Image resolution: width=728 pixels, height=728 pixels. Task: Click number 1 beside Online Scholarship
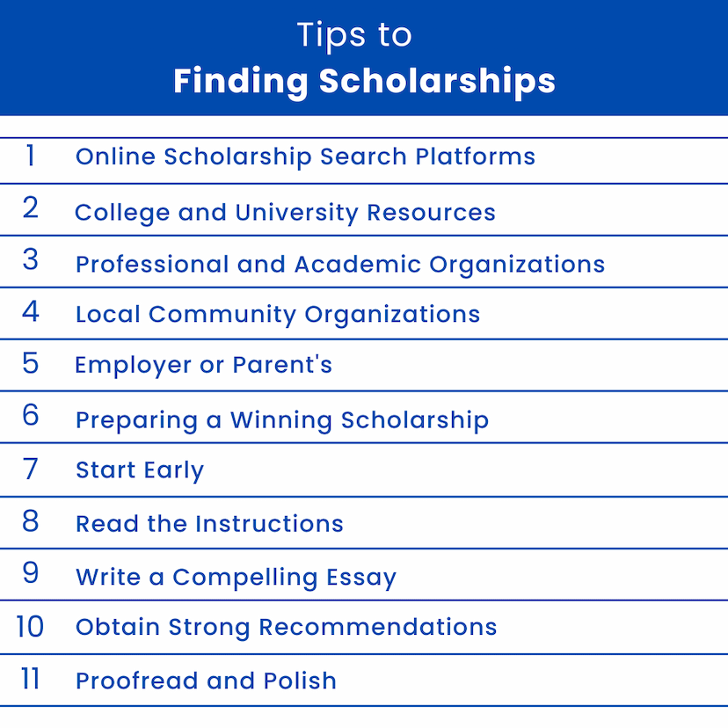pyautogui.click(x=30, y=155)
